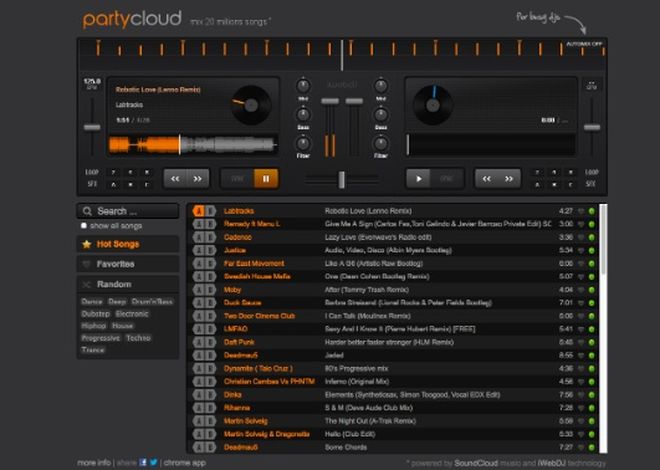Click the left deck pitch slider handle
The image size is (660, 470).
(92, 127)
